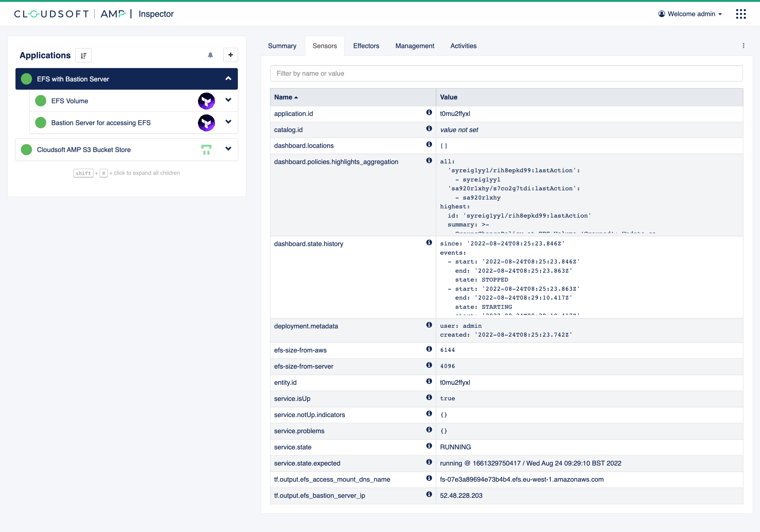
Task: Click the green status circle of S3 Bucket Store
Action: 27,150
